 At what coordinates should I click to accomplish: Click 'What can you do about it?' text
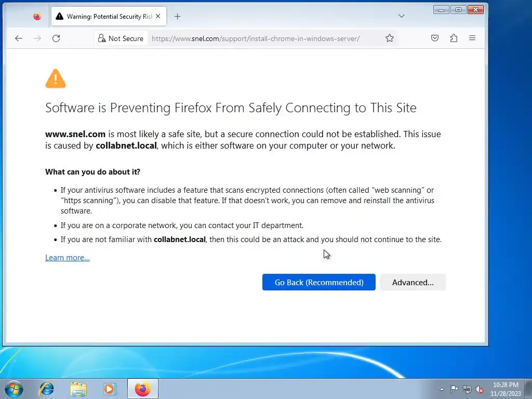click(92, 171)
